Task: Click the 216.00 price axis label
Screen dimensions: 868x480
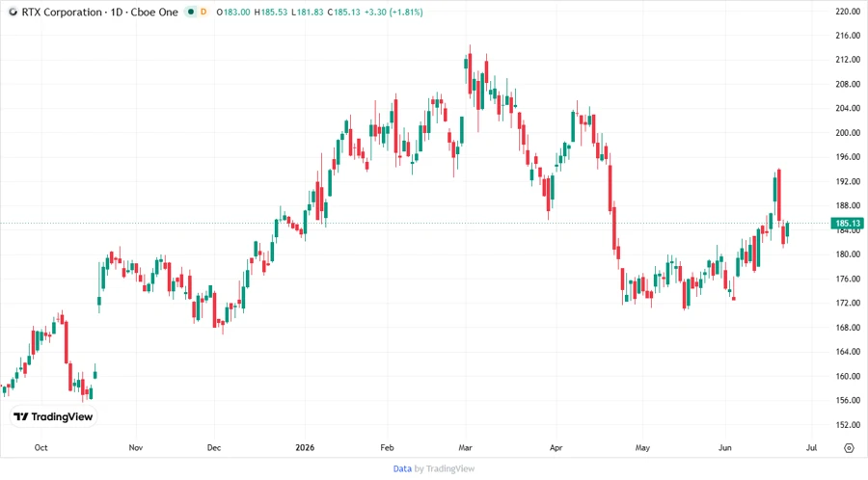Action: (x=848, y=36)
